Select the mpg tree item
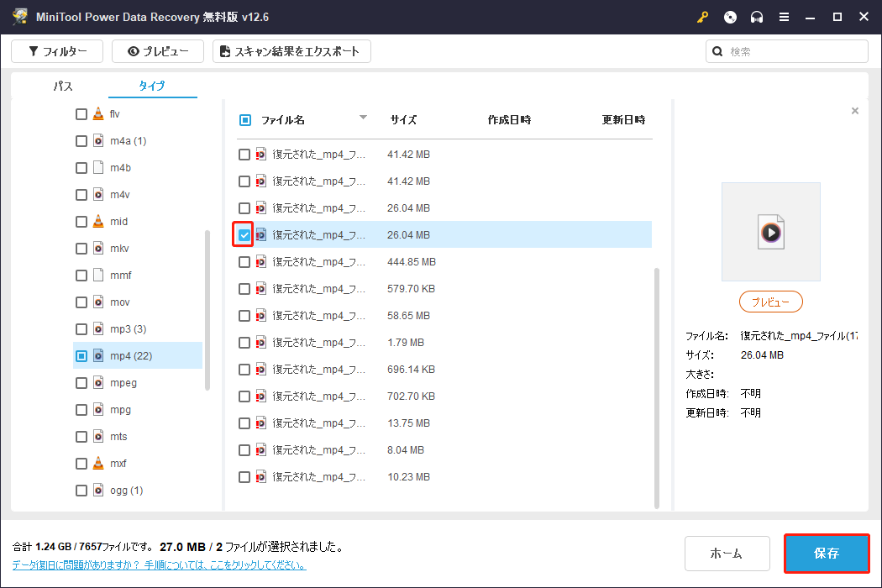Image resolution: width=882 pixels, height=588 pixels. point(120,410)
